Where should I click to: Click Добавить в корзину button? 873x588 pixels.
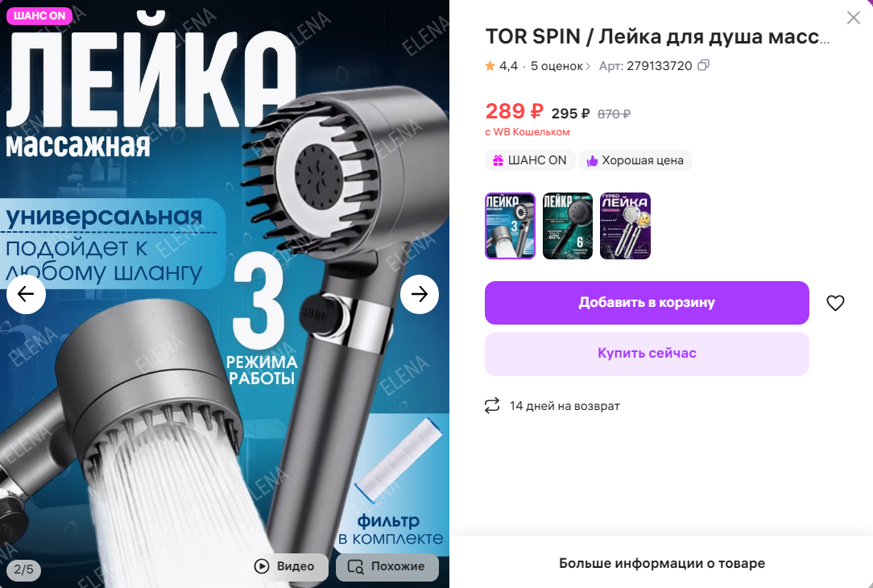647,302
